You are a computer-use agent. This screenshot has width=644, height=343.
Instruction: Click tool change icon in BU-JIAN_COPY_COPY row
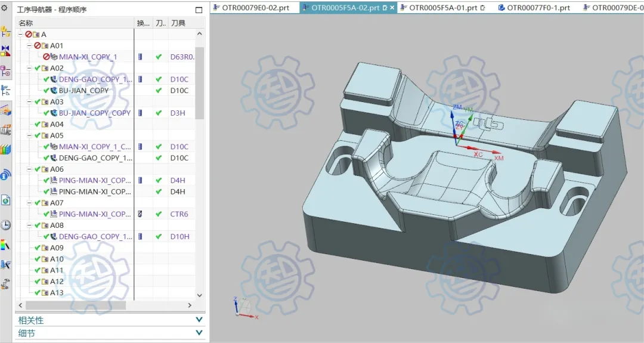click(140, 113)
